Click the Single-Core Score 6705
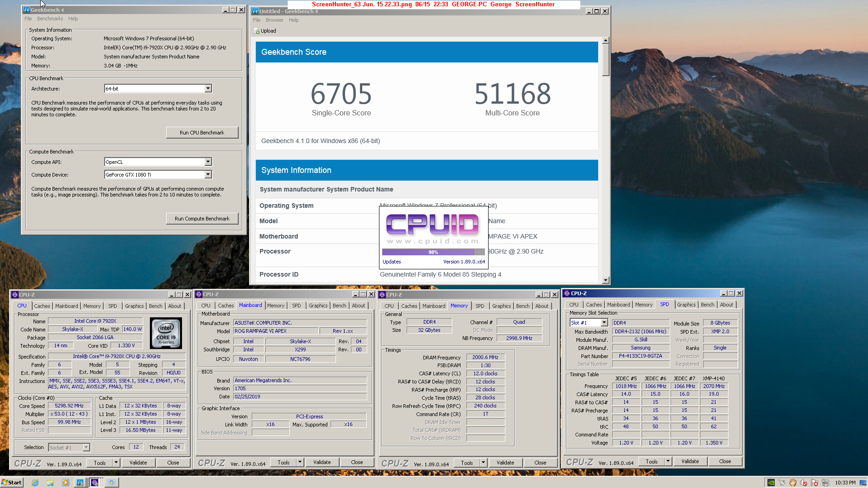868x488 pixels. pyautogui.click(x=341, y=94)
